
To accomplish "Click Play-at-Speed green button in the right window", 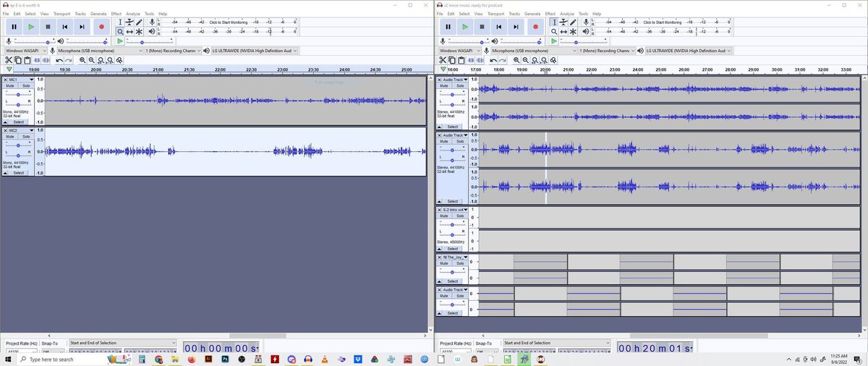I will pyautogui.click(x=555, y=41).
